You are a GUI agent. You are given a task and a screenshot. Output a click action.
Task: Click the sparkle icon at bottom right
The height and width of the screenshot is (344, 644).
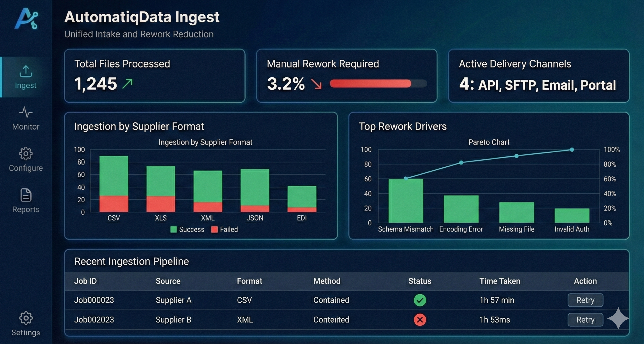pyautogui.click(x=618, y=318)
